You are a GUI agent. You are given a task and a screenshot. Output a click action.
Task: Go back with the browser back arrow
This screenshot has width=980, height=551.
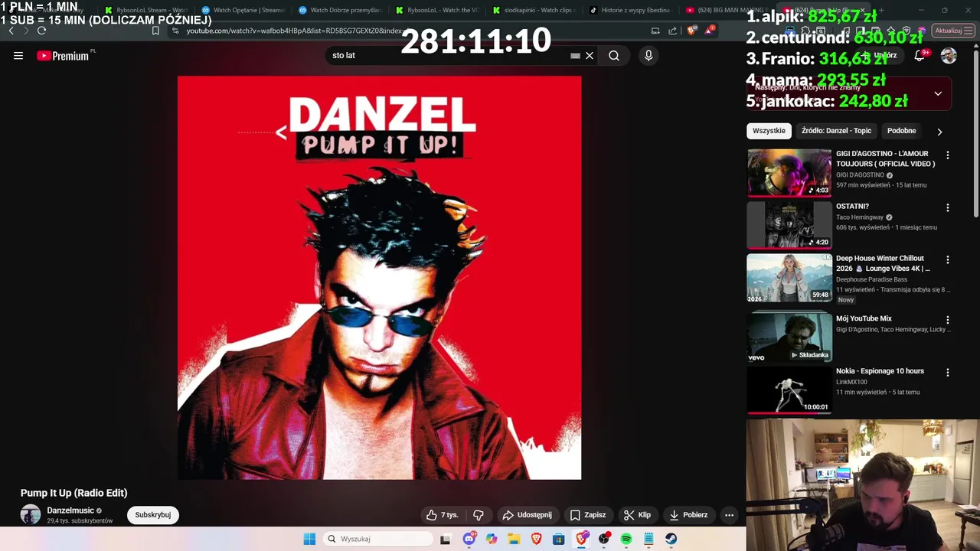11,31
